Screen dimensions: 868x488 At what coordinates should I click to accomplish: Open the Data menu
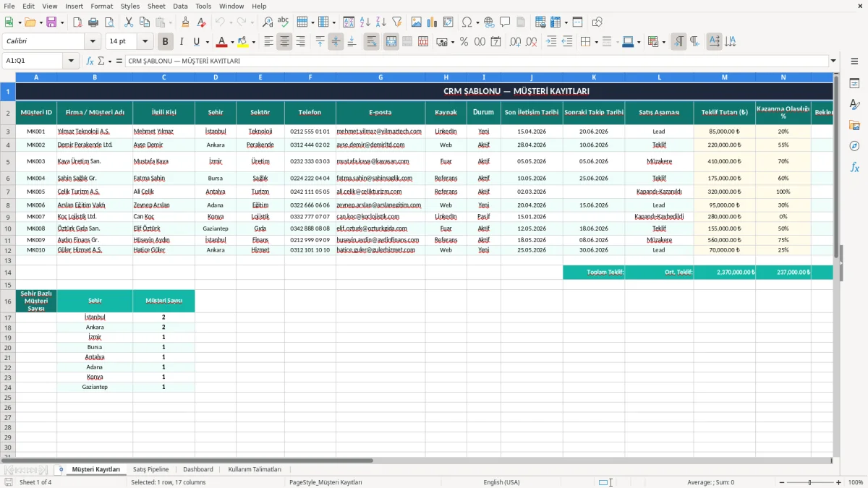tap(180, 6)
